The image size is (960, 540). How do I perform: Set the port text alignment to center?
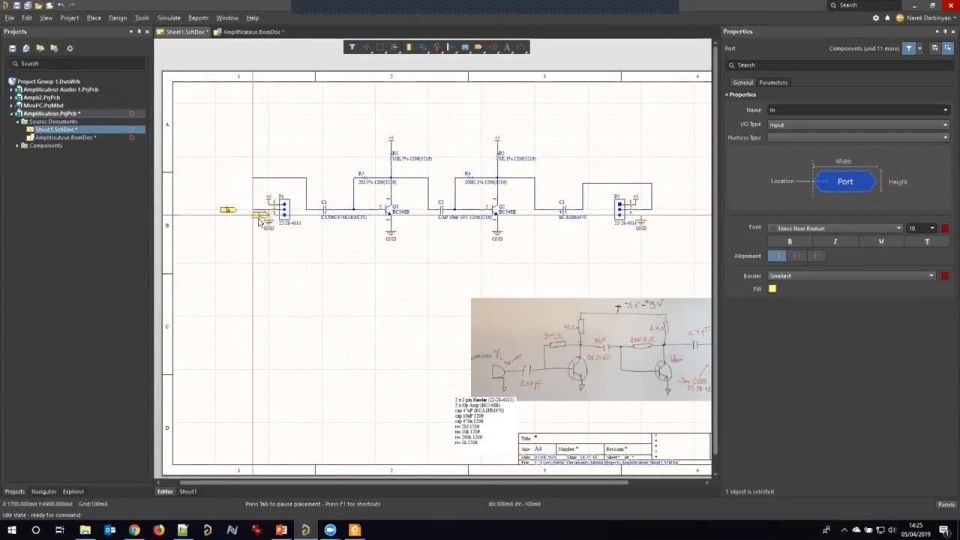[x=797, y=256]
